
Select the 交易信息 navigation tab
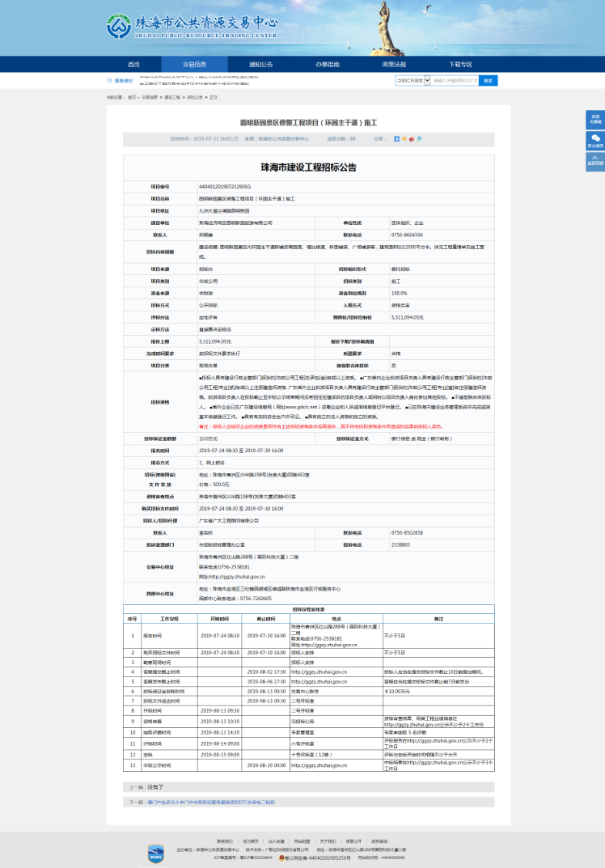coord(194,64)
